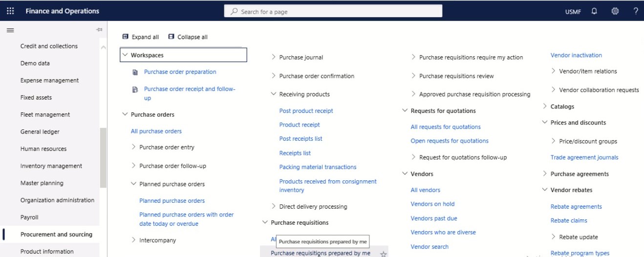Open Vendors on hold link
This screenshot has height=257, width=644.
[x=432, y=204]
